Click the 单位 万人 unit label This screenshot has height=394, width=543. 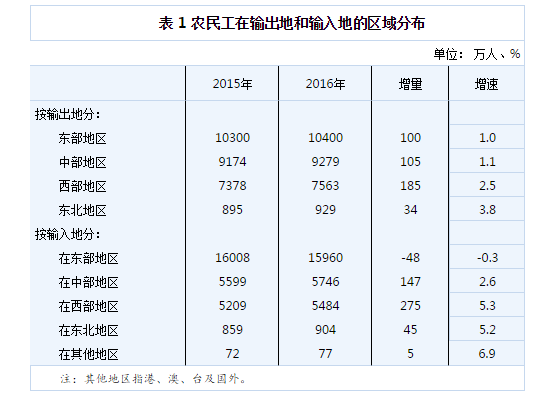[x=477, y=54]
